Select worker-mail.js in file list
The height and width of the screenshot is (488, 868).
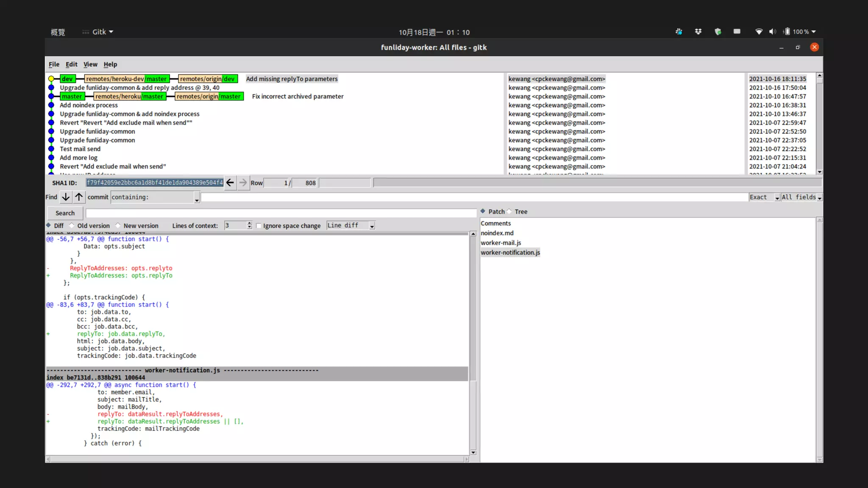pyautogui.click(x=501, y=243)
